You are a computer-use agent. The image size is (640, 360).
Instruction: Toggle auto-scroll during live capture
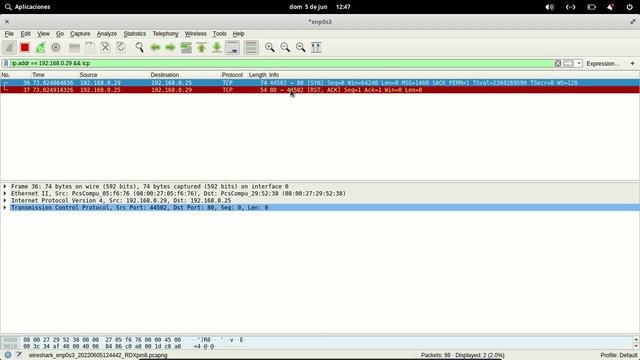click(x=233, y=47)
